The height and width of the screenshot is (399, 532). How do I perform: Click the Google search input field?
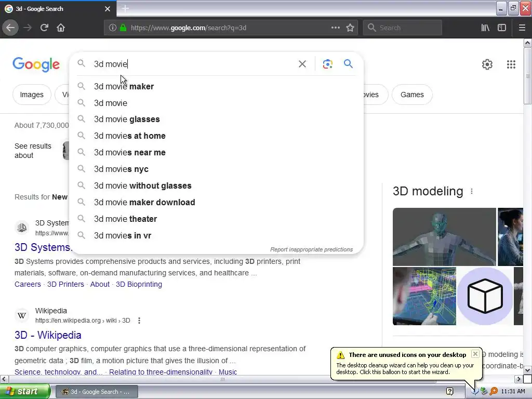pos(193,64)
